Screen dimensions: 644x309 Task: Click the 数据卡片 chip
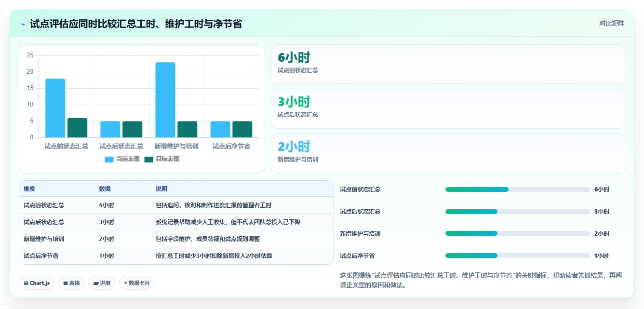coord(137,283)
